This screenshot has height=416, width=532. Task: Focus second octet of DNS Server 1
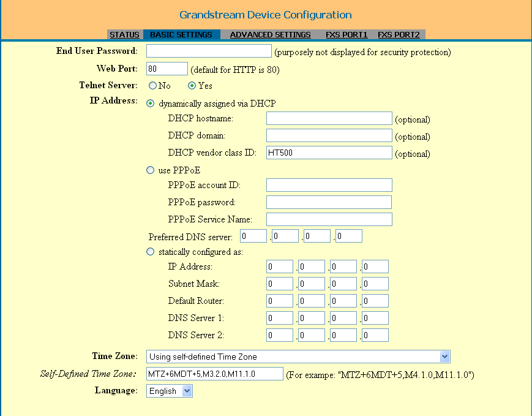coord(312,318)
